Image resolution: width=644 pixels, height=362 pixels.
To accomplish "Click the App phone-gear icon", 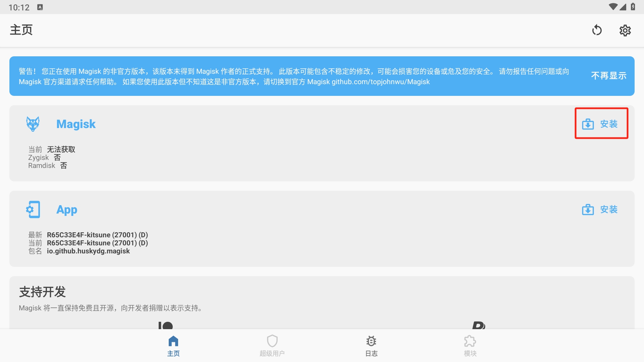I will click(33, 209).
